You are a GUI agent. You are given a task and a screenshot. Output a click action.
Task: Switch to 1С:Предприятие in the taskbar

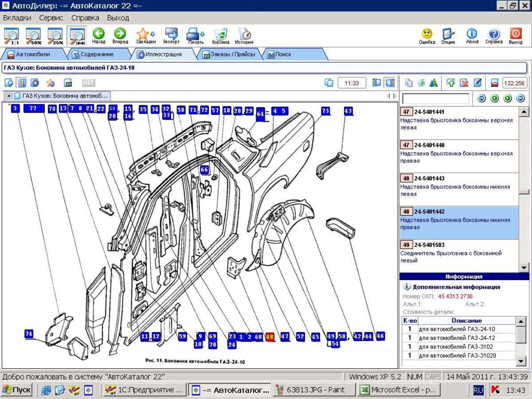coord(145,390)
